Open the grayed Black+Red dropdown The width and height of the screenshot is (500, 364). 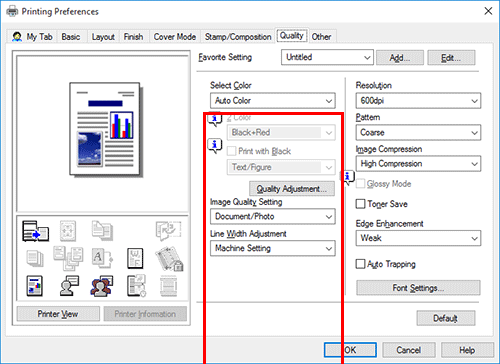pos(281,133)
